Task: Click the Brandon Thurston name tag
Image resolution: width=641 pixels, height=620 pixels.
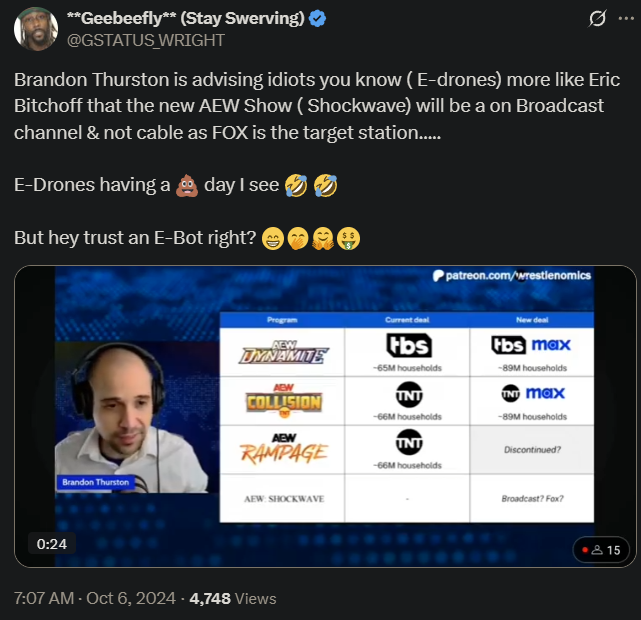Action: [96, 482]
